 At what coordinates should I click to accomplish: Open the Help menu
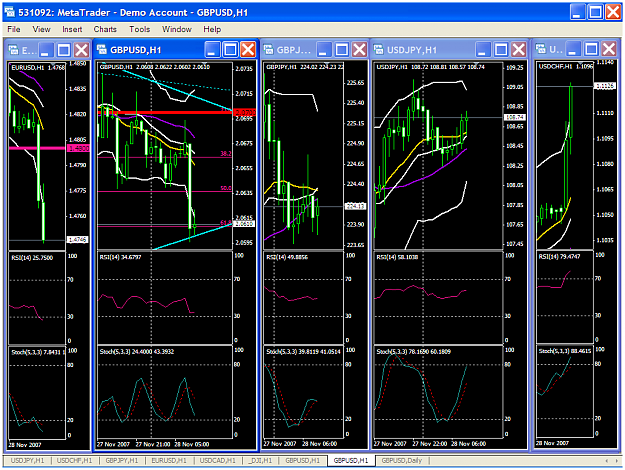coord(212,29)
